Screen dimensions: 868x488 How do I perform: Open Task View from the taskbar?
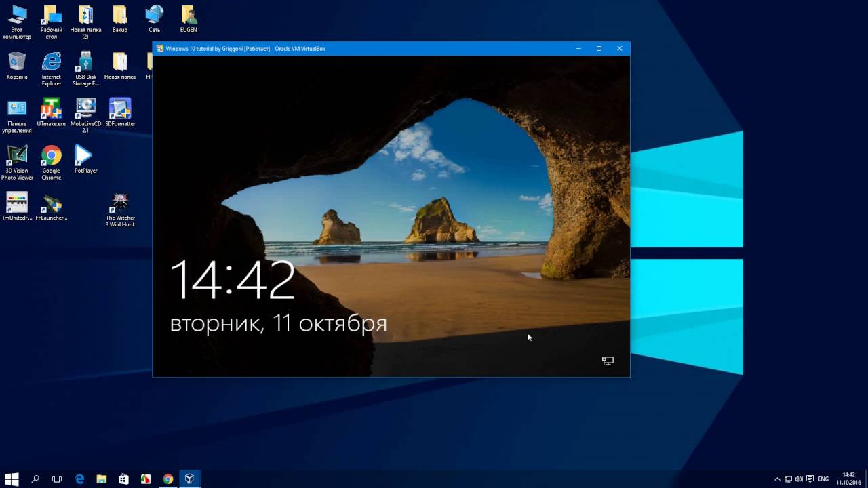pos(57,479)
